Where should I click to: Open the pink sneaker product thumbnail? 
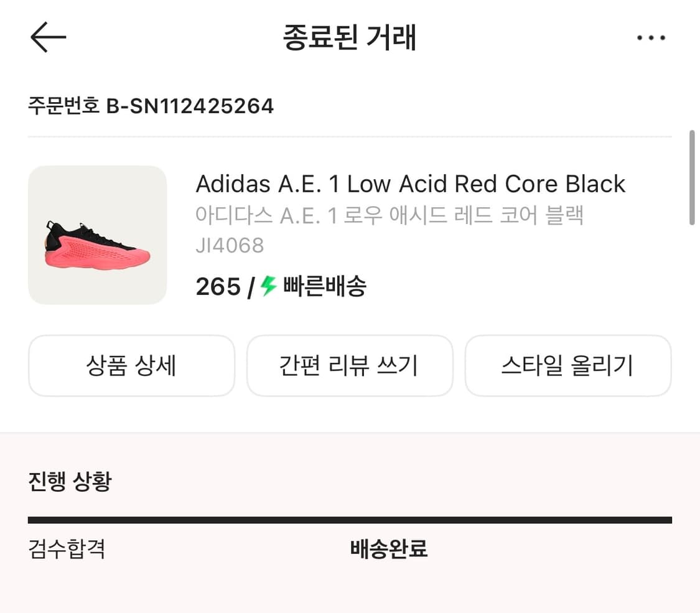tap(98, 235)
